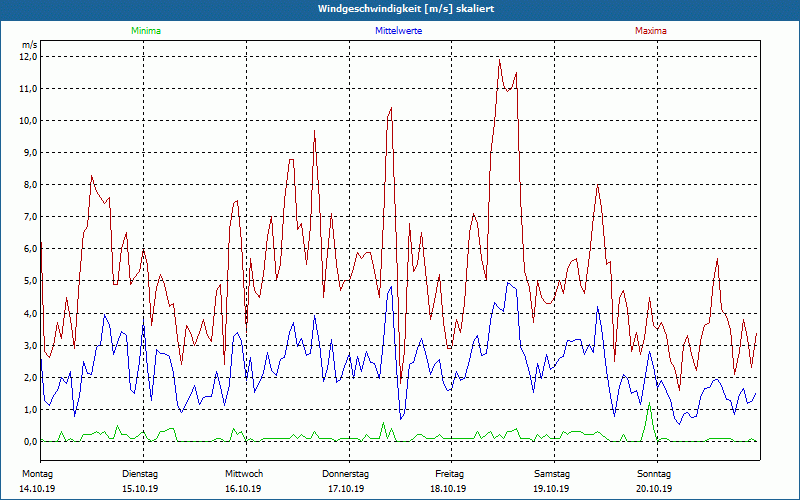The height and width of the screenshot is (500, 800).
Task: Click the red Maxima peak near 12 m/s on Freitag
Action: tap(499, 60)
